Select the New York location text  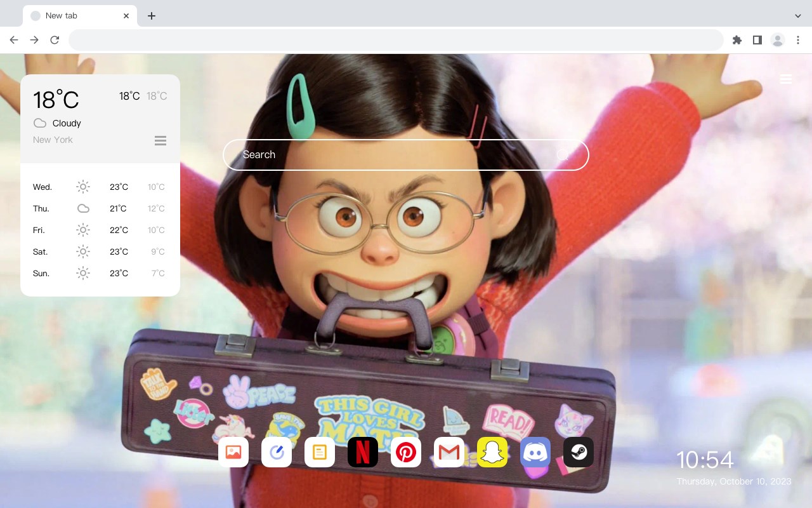53,140
